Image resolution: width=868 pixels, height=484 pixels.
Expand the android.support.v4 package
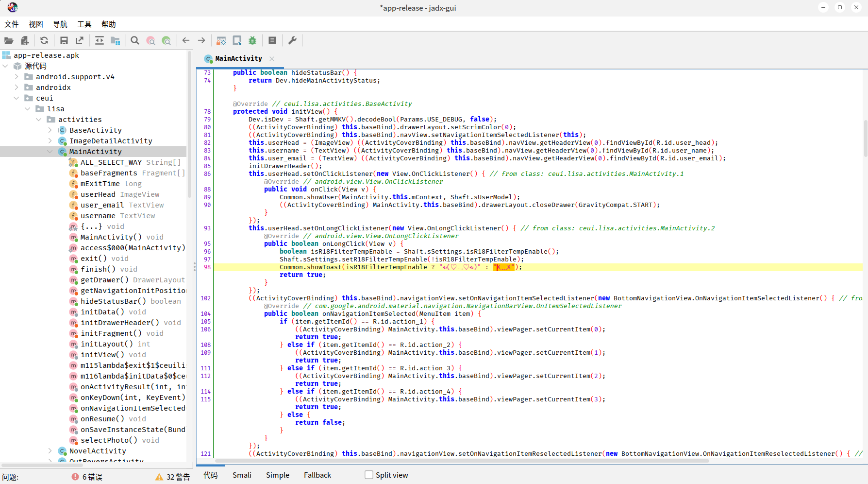pyautogui.click(x=17, y=77)
